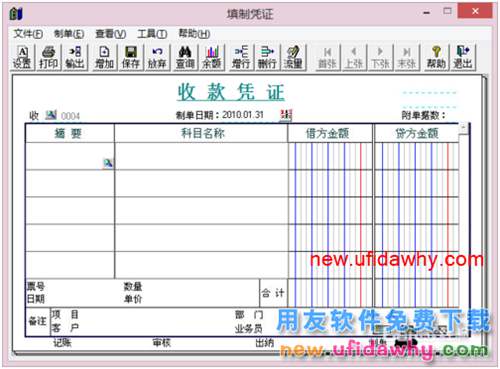Click first row 贷方金额 amount cell

click(417, 156)
